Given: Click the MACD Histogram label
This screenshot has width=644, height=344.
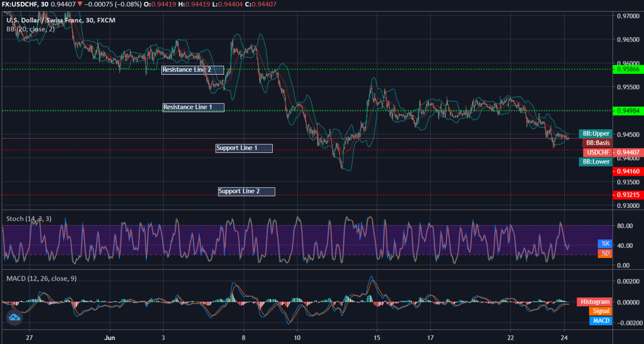Looking at the screenshot, I should (x=595, y=302).
